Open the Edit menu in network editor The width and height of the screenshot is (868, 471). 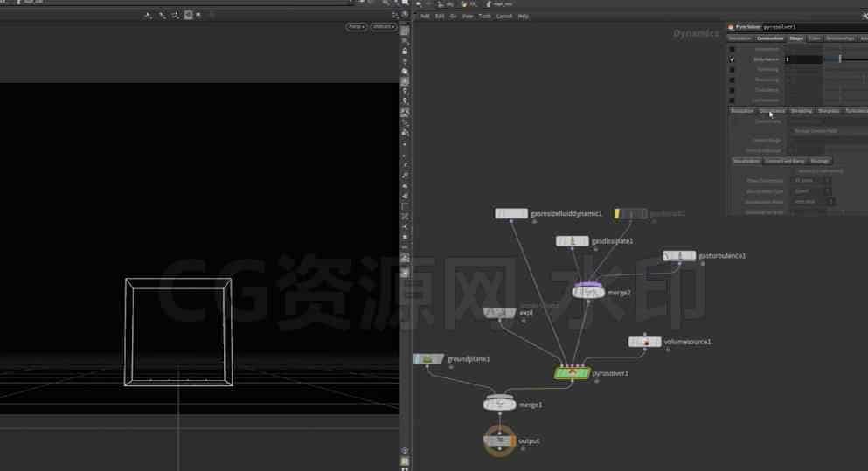click(x=440, y=17)
